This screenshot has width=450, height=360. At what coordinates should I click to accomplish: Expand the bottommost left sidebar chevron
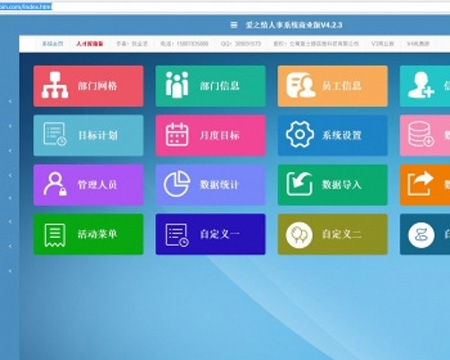[10, 271]
